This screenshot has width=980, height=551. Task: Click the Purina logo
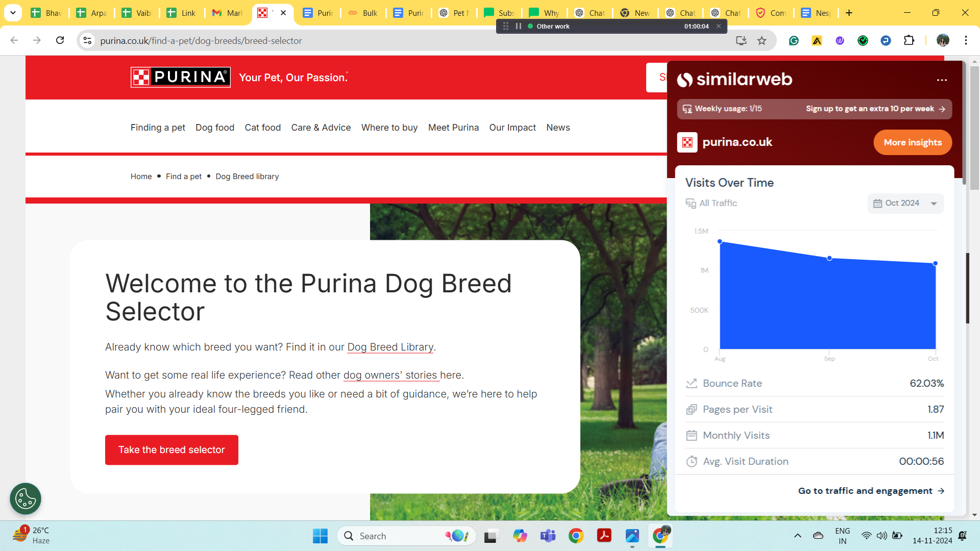click(180, 77)
